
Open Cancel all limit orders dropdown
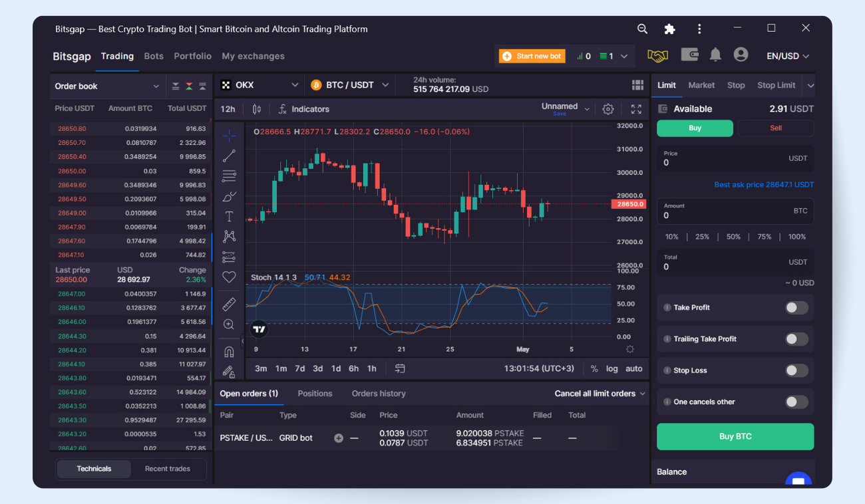pos(600,394)
